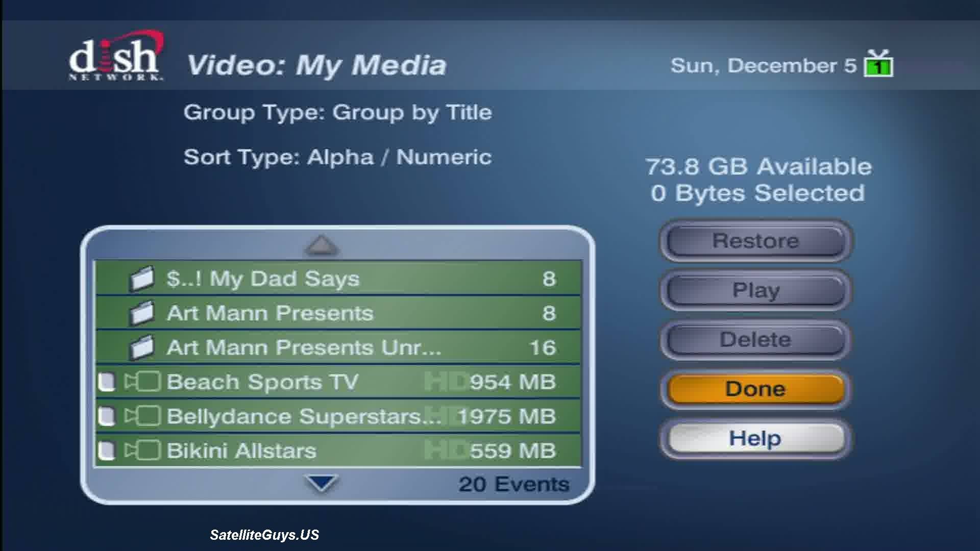This screenshot has height=551, width=980.
Task: Check the Bikini Allstars checkbox
Action: (107, 451)
